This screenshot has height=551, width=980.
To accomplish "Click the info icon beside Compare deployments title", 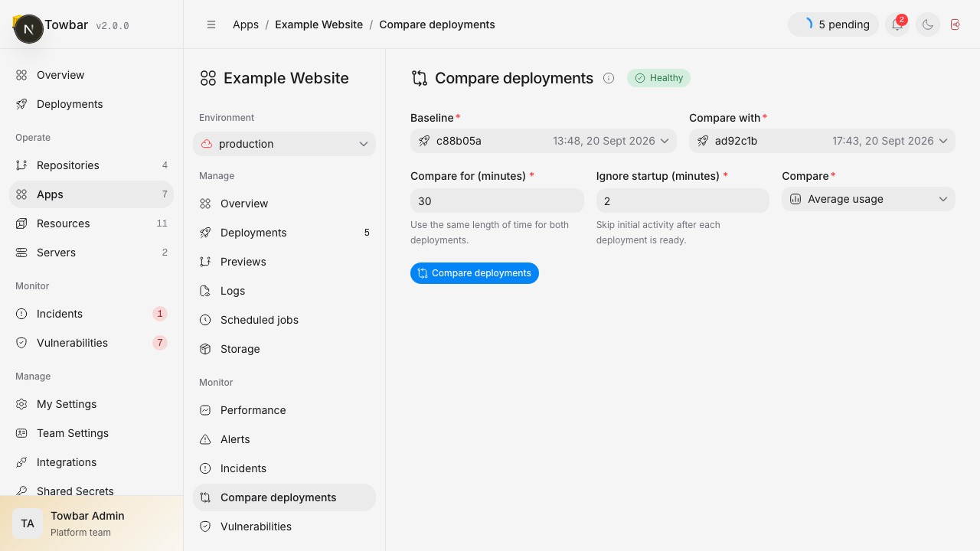I will tap(609, 78).
